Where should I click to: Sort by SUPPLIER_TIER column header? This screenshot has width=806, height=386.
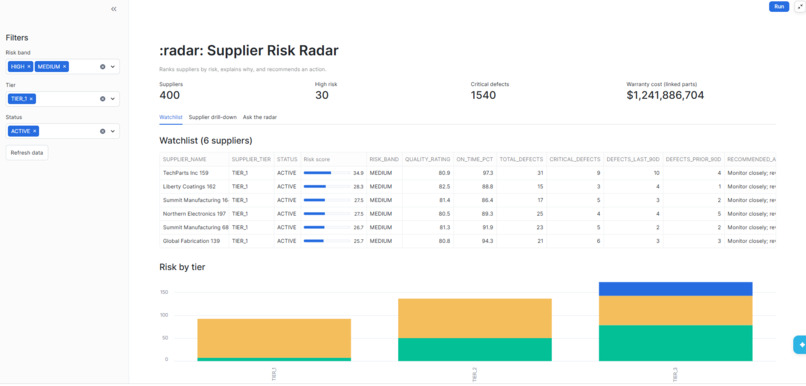point(251,159)
